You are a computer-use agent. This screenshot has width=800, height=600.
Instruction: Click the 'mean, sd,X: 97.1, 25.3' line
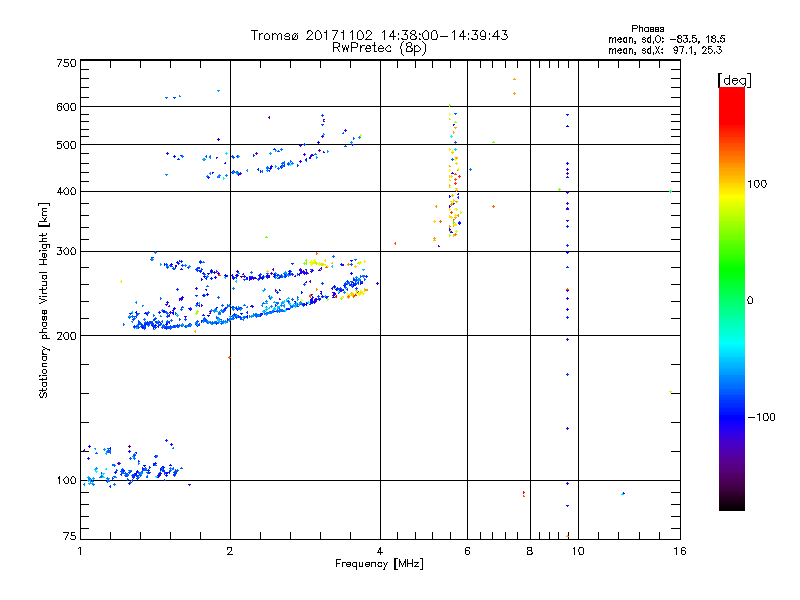(665, 51)
